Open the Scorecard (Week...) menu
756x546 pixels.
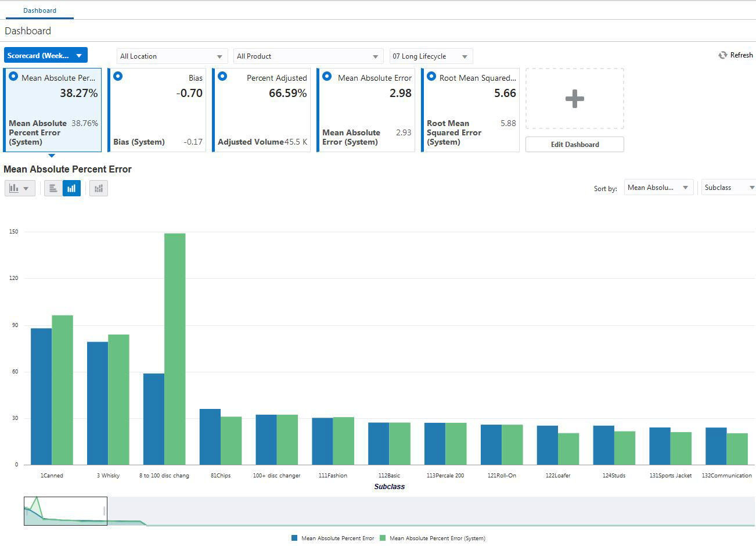click(x=46, y=55)
